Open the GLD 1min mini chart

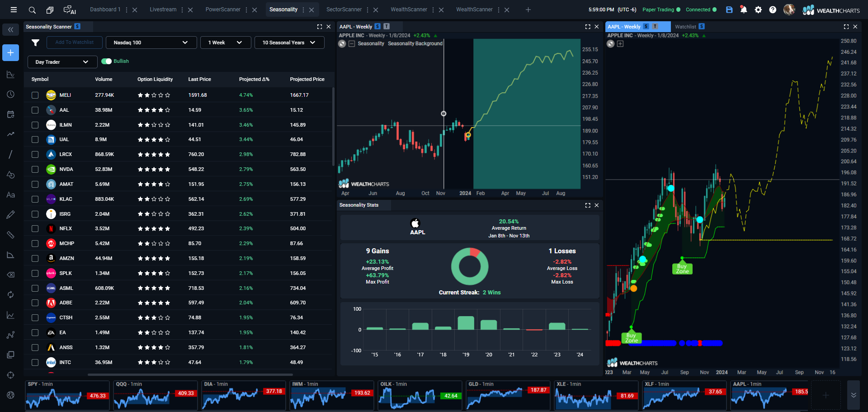508,395
